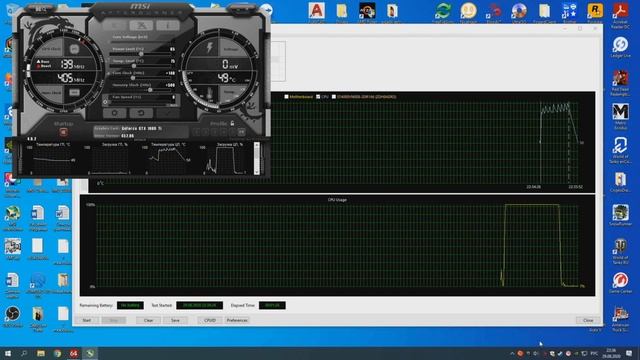Open the Windows notification center
This screenshot has height=360, width=640.
click(629, 353)
